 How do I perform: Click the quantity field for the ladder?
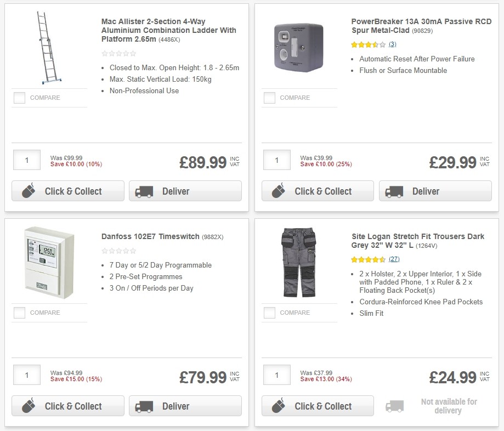26,160
